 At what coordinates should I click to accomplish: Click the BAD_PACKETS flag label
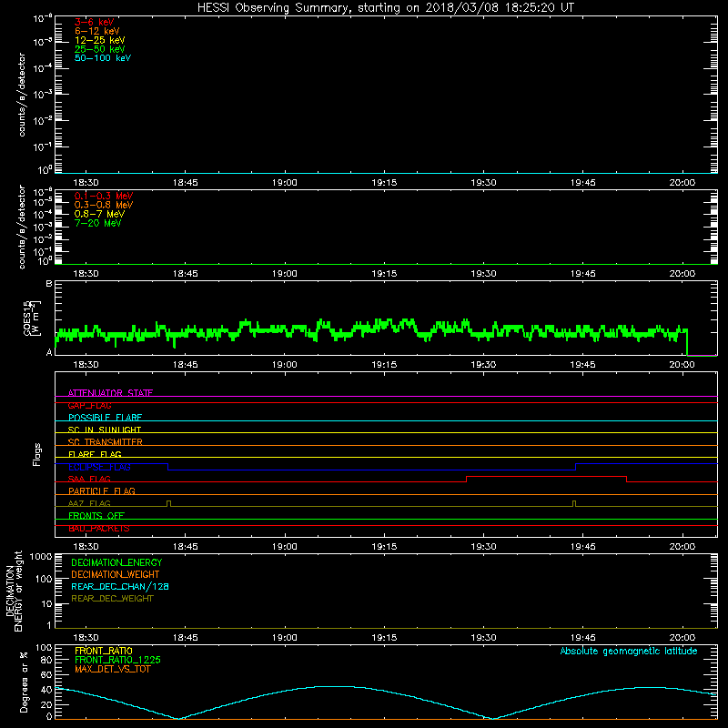tap(99, 529)
